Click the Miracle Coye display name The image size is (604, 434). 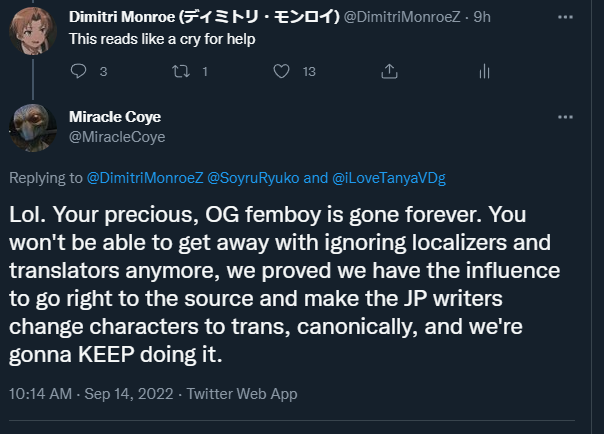114,117
